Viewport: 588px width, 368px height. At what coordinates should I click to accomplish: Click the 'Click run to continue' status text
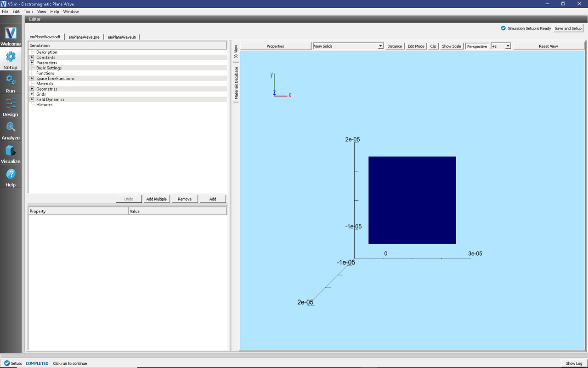(70, 363)
